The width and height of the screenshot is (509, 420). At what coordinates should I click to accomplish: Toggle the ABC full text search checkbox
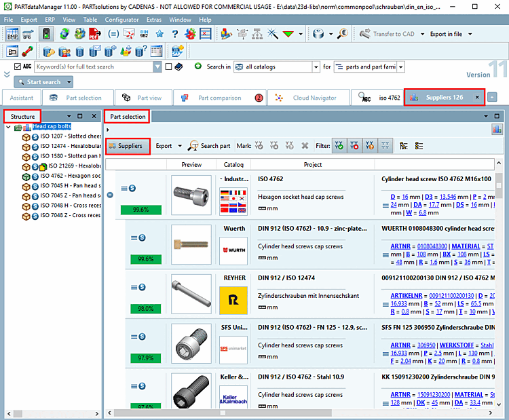tap(17, 66)
